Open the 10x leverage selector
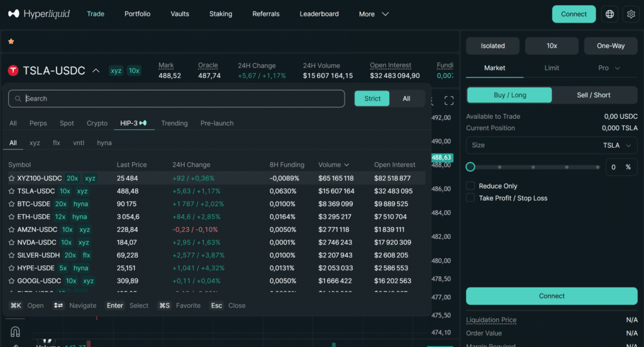The image size is (644, 347). 552,46
